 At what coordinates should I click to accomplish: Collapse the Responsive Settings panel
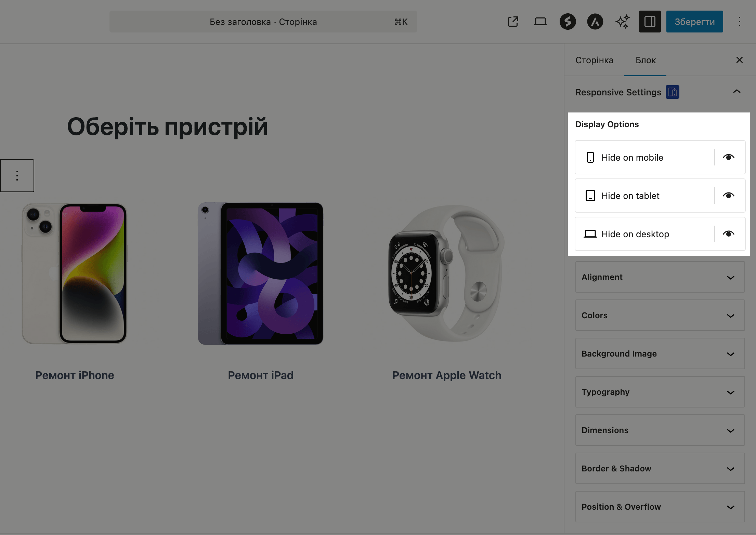(x=737, y=92)
